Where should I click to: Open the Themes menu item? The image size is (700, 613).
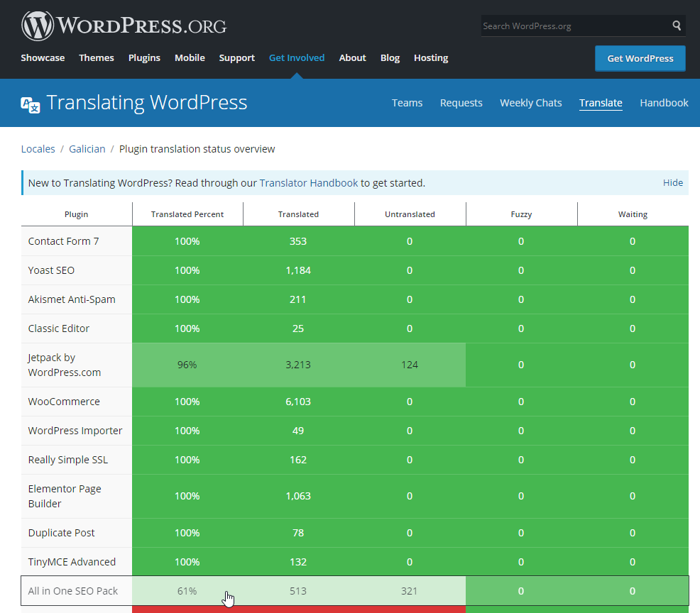[97, 58]
